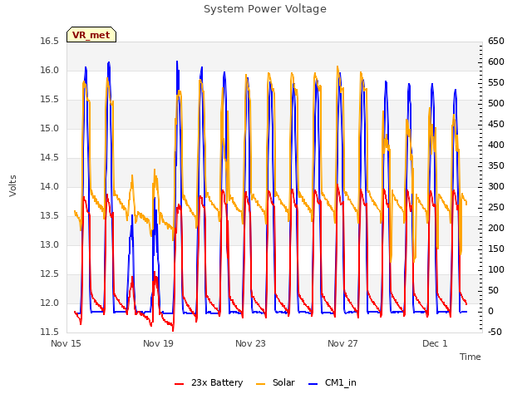Click the Nov 23 date tick label
The height and width of the screenshot is (399, 532).
coord(250,343)
